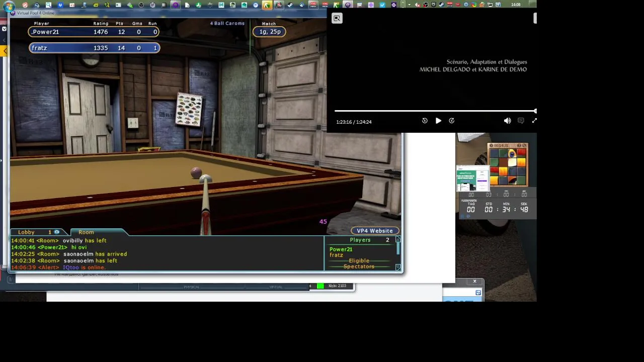Click the countdown MIN value 34
644x362 pixels.
coord(506,209)
